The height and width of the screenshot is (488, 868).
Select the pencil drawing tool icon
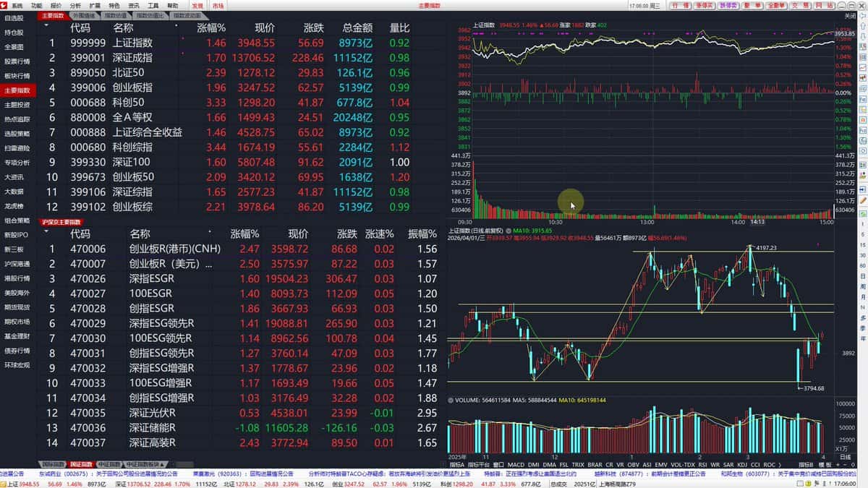pyautogui.click(x=863, y=201)
